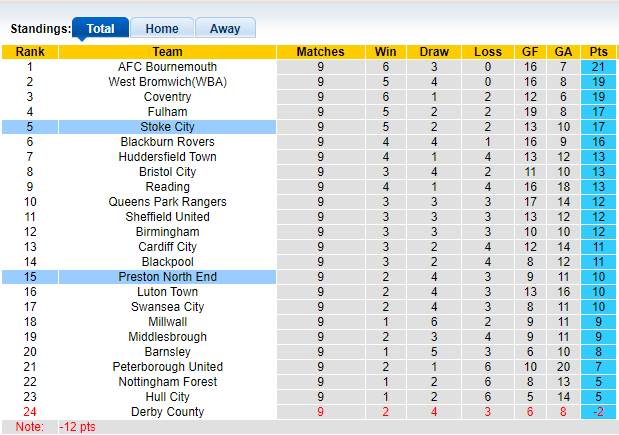Screen dimensions: 619x435
Task: Click AFC Bournemouth's 21 points badge
Action: click(598, 67)
